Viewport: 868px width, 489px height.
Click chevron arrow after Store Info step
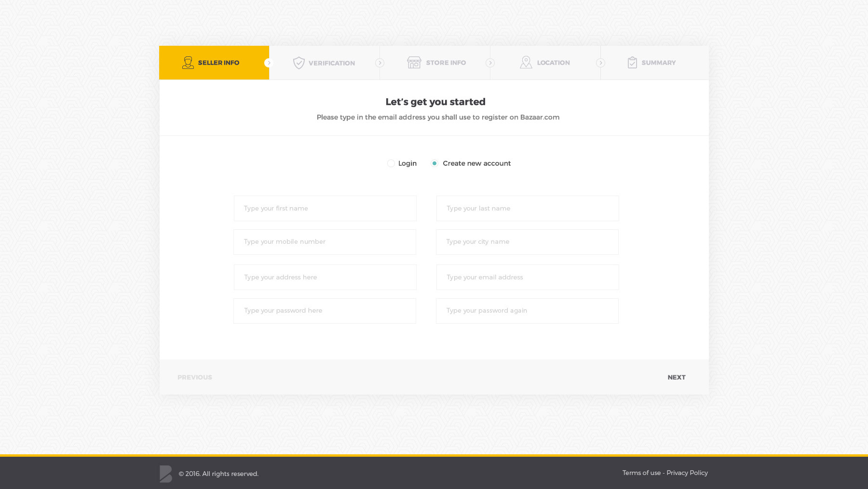point(490,63)
